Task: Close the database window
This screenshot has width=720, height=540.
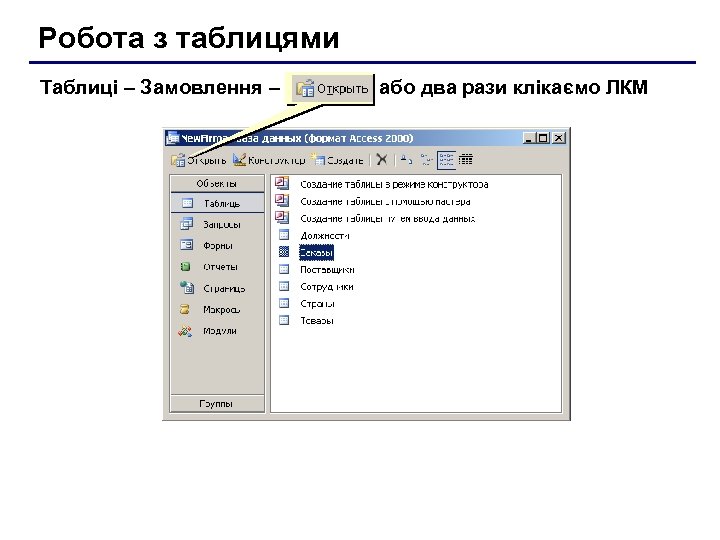Action: click(558, 138)
